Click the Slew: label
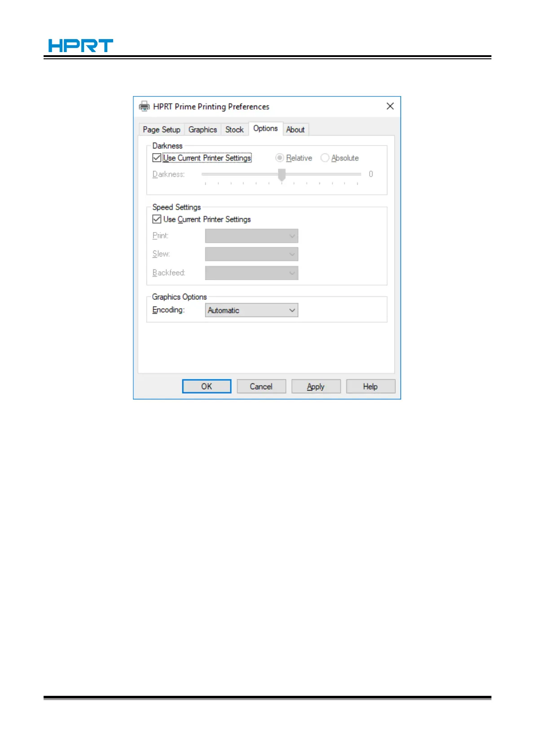The image size is (535, 756). [161, 254]
